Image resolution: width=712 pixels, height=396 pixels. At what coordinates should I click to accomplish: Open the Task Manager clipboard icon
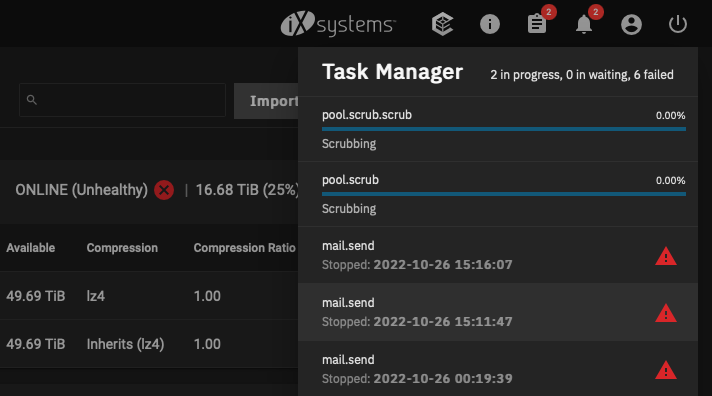[x=537, y=24]
